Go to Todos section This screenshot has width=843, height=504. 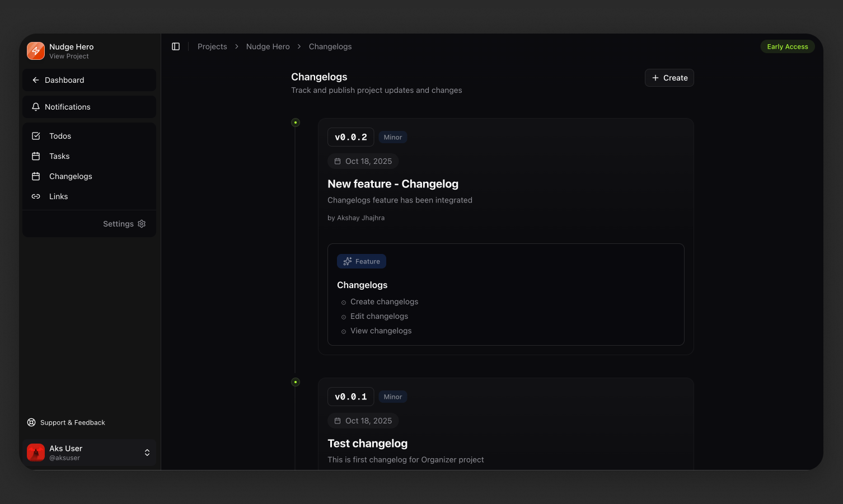click(x=90, y=136)
